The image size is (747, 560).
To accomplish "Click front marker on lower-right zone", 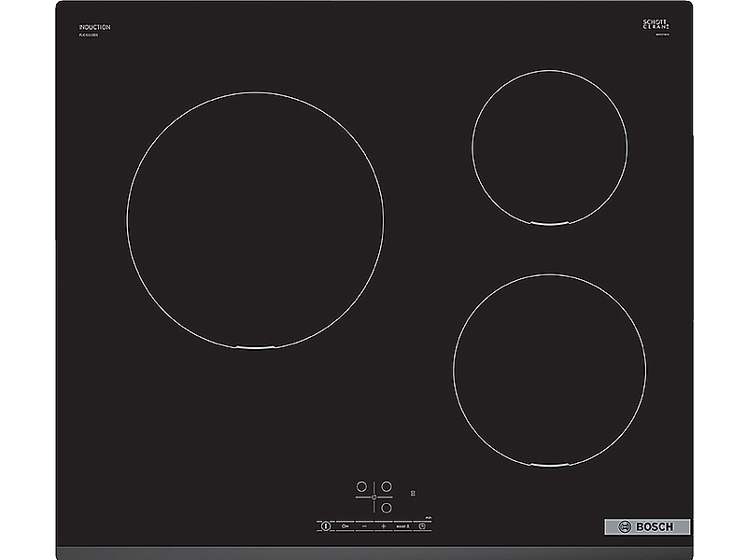I will (x=549, y=465).
